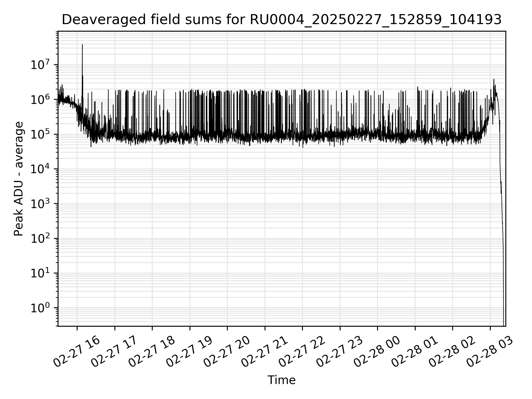
Task: Click the x tick label '02-27 20'
Action: [x=226, y=351]
